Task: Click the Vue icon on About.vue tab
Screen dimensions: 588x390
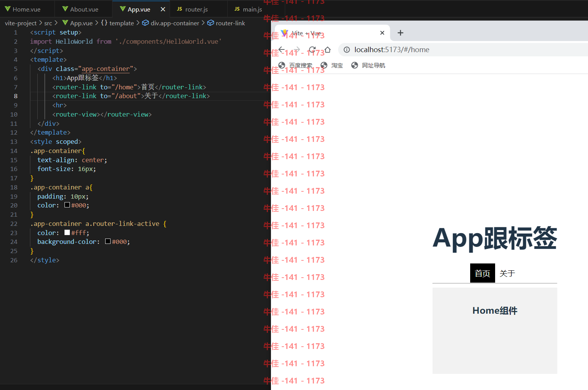Action: 65,9
